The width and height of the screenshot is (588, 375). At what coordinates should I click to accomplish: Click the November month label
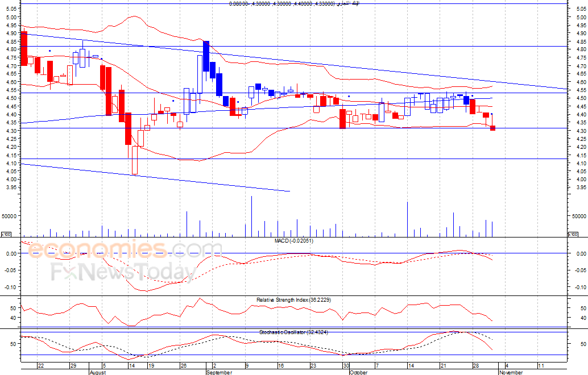tap(511, 372)
